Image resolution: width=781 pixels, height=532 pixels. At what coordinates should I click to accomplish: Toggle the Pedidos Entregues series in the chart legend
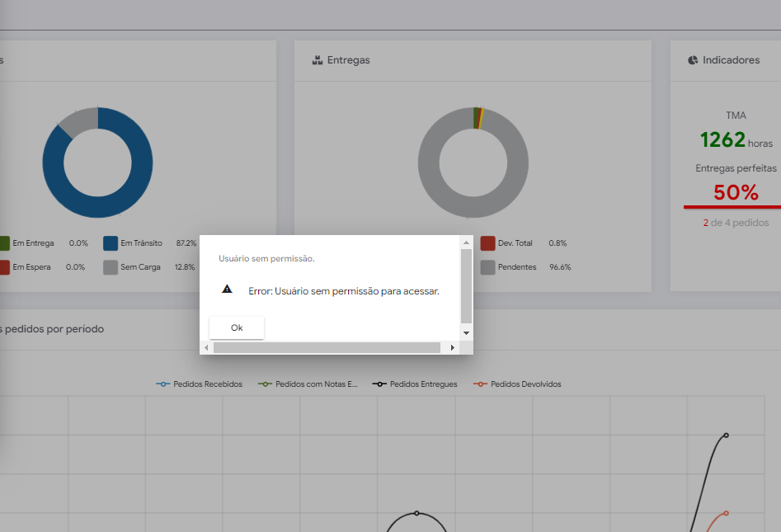(415, 384)
